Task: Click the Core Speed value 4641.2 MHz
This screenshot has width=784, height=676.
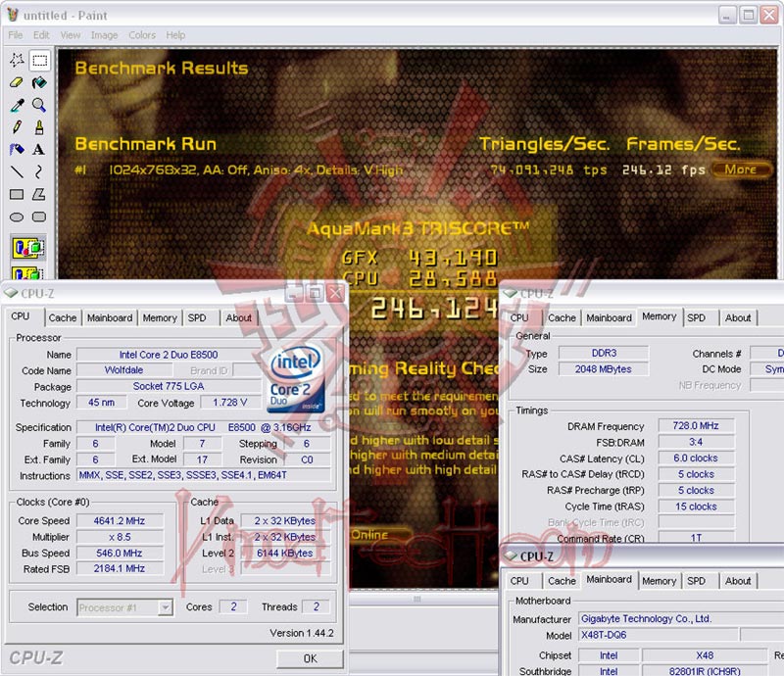Action: (x=120, y=521)
